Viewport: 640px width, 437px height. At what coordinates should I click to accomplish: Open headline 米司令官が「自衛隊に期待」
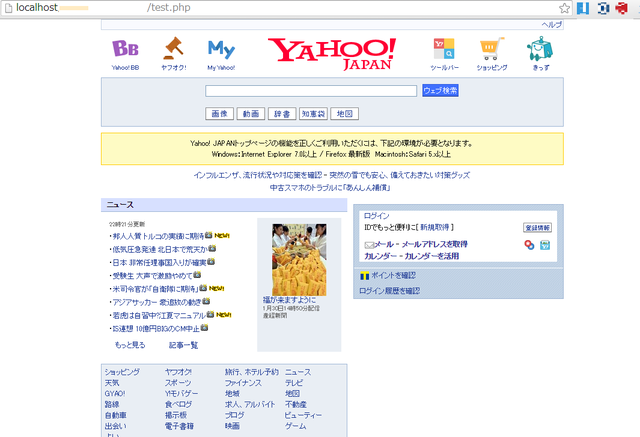(156, 289)
